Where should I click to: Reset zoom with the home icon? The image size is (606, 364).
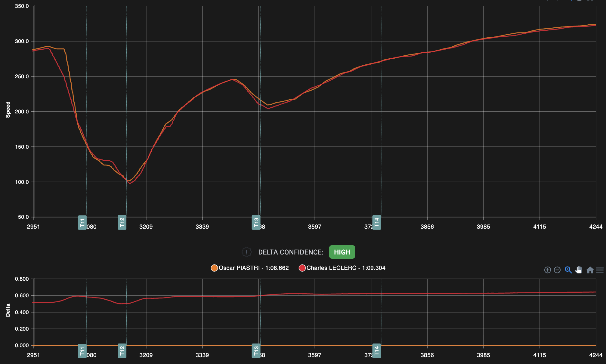click(x=590, y=270)
